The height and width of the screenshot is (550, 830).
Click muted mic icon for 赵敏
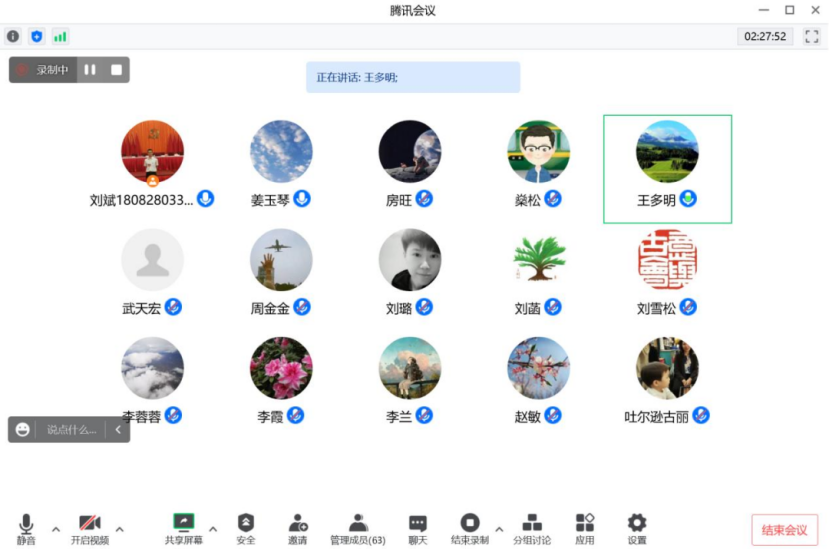pos(553,416)
